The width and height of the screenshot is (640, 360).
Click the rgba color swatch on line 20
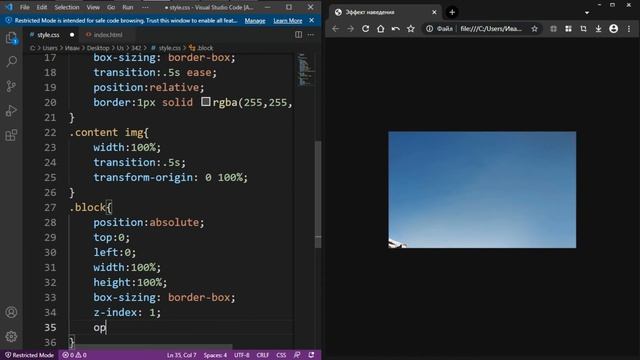coord(206,102)
